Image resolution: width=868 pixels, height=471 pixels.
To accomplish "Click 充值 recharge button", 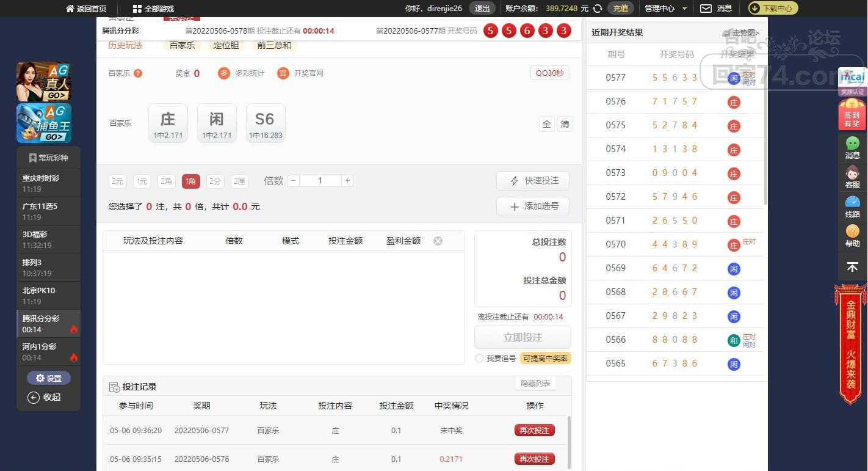I will pos(621,9).
